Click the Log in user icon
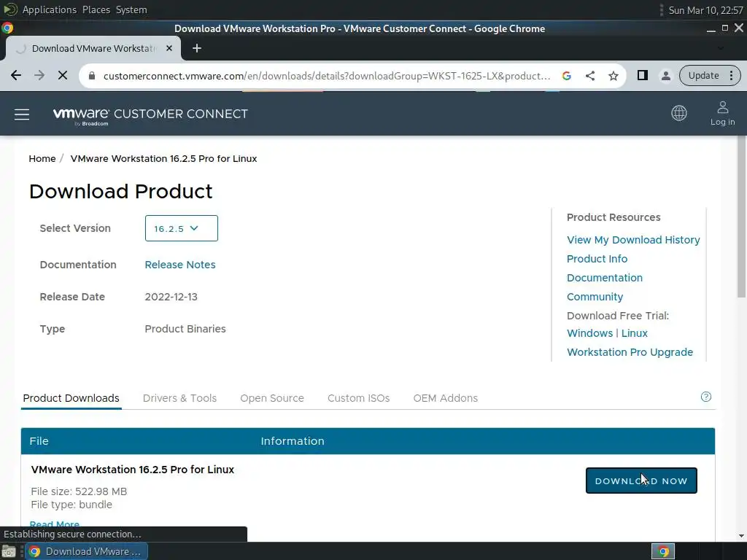Image resolution: width=747 pixels, height=560 pixels. (x=723, y=113)
